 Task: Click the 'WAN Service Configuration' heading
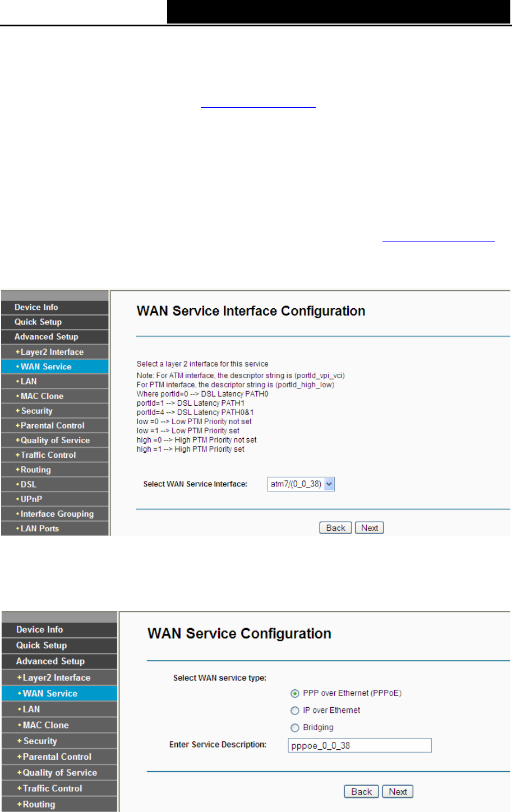pos(239,634)
